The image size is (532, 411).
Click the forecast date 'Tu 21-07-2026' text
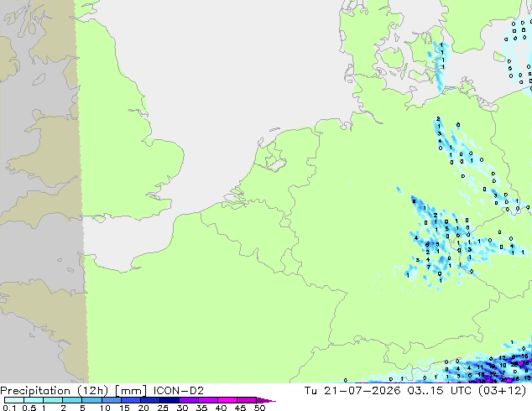click(352, 391)
